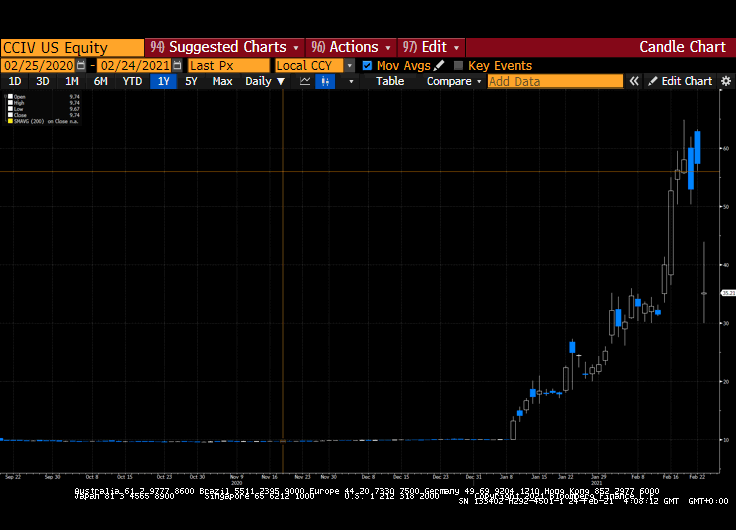
Task: Select the Max time range tab
Action: tap(222, 81)
